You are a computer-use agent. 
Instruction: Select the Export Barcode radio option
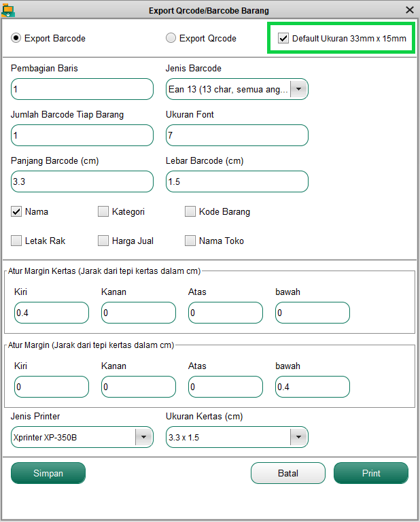[16, 38]
